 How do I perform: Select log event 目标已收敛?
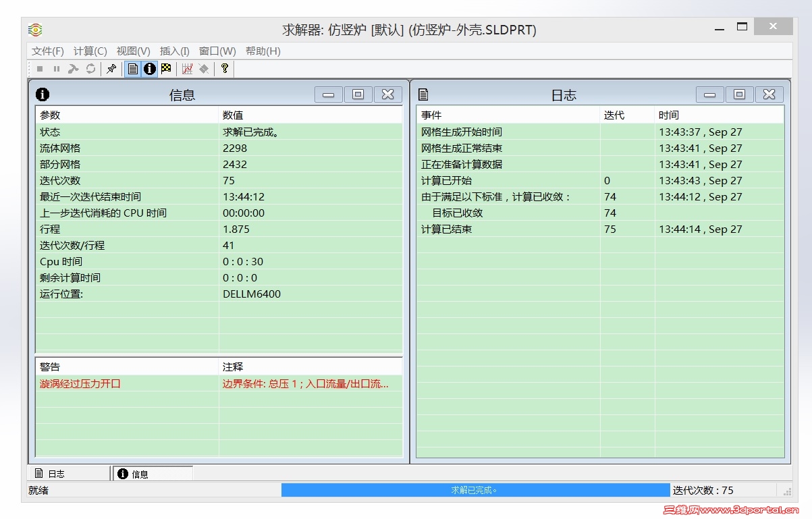600,213
